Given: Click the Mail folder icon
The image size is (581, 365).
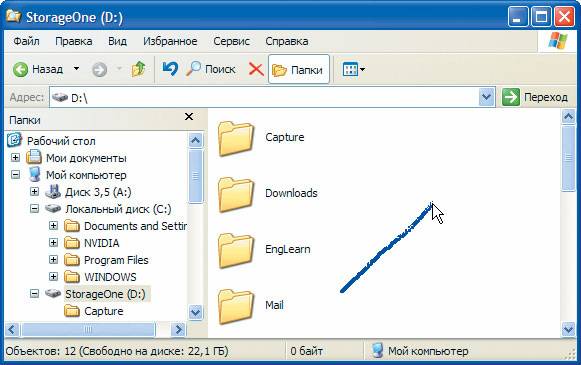Looking at the screenshot, I should [236, 306].
